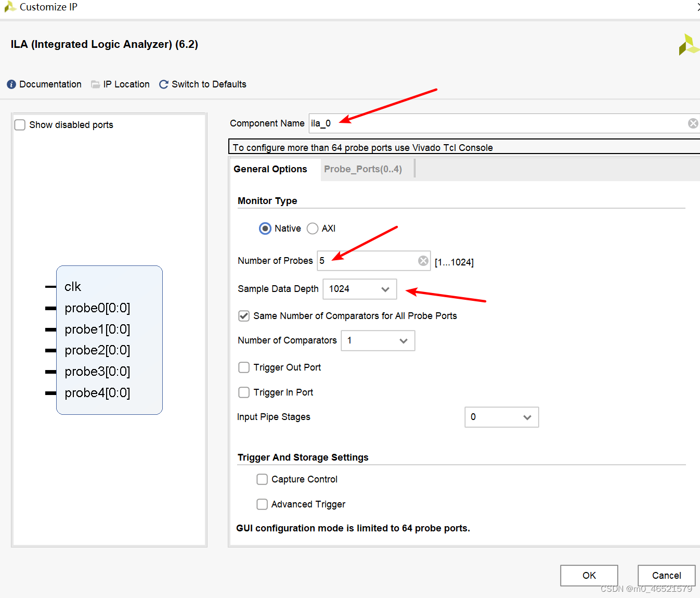This screenshot has height=598, width=700.
Task: Click the Monitor Type section heading
Action: pos(267,201)
